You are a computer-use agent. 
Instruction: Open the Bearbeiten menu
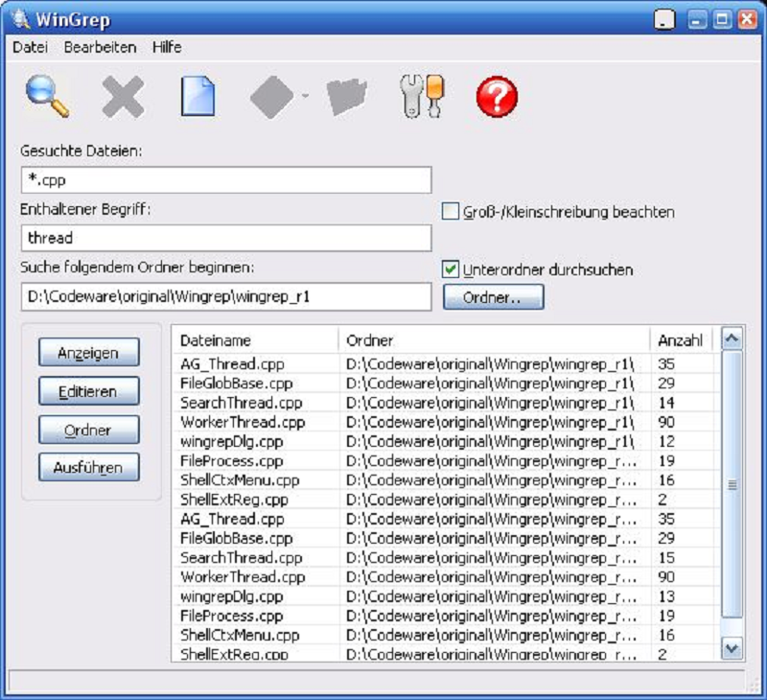click(100, 47)
